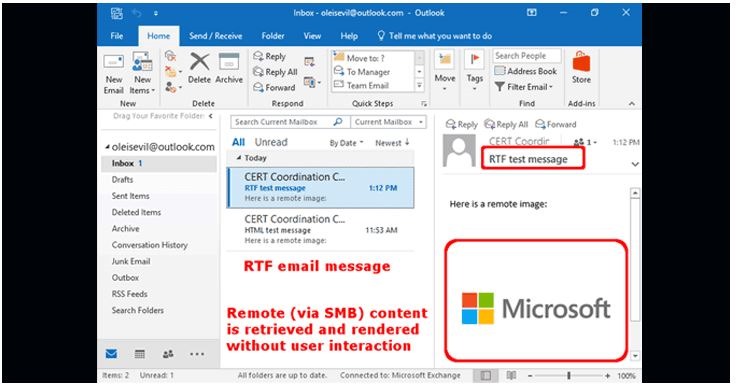
Task: Collapse the ribbon with the chevron
Action: [632, 104]
